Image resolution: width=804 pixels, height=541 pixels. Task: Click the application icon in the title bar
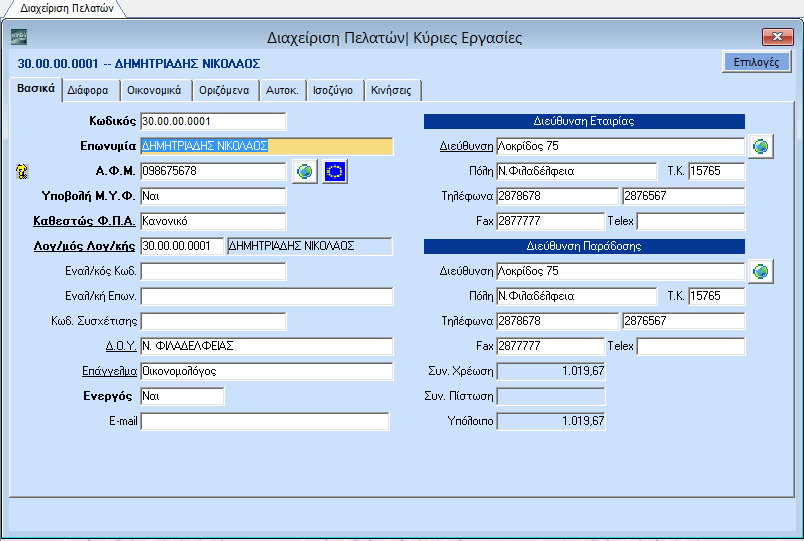tap(19, 37)
